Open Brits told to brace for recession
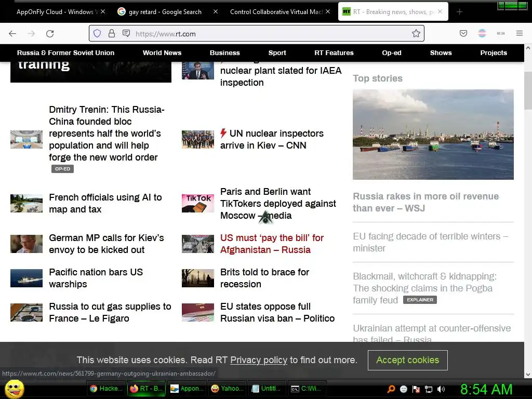Screen dimensions: 532x399 click(x=264, y=278)
